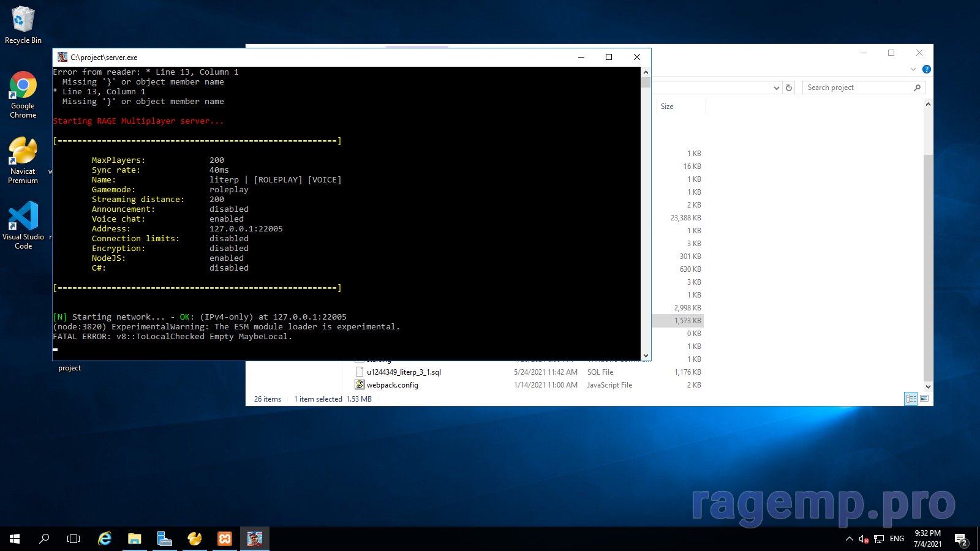Open the Recycle Bin desktop icon
This screenshot has width=980, height=551.
[23, 25]
